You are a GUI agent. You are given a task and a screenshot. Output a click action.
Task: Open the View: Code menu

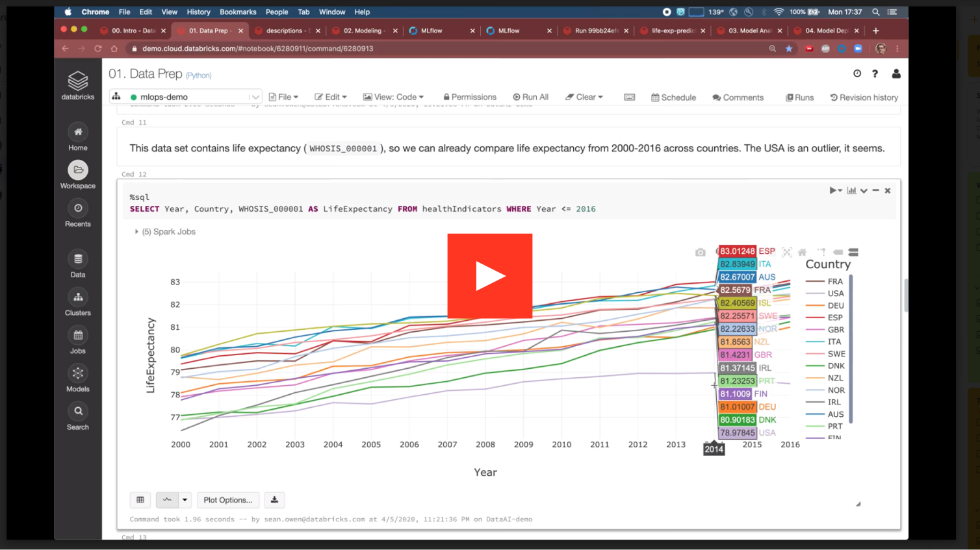pos(393,97)
